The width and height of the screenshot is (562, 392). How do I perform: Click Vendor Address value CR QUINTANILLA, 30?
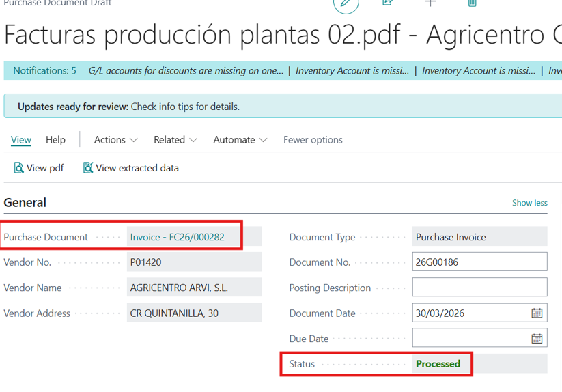(194, 313)
